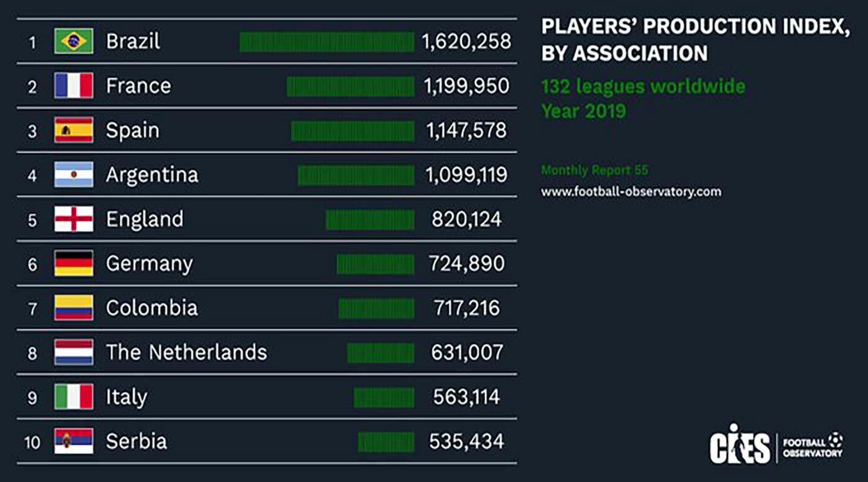Select the Spain flag icon
Viewport: 868px width, 482px height.
[x=74, y=130]
